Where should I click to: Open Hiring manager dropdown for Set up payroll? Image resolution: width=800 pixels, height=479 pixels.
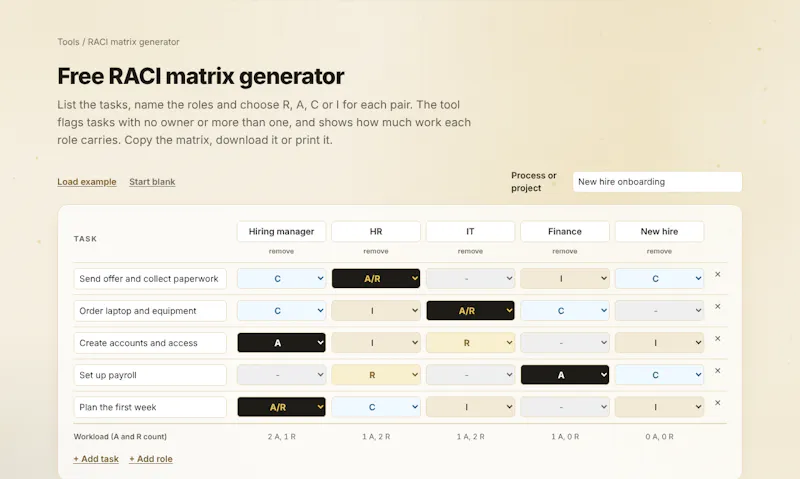pos(281,375)
